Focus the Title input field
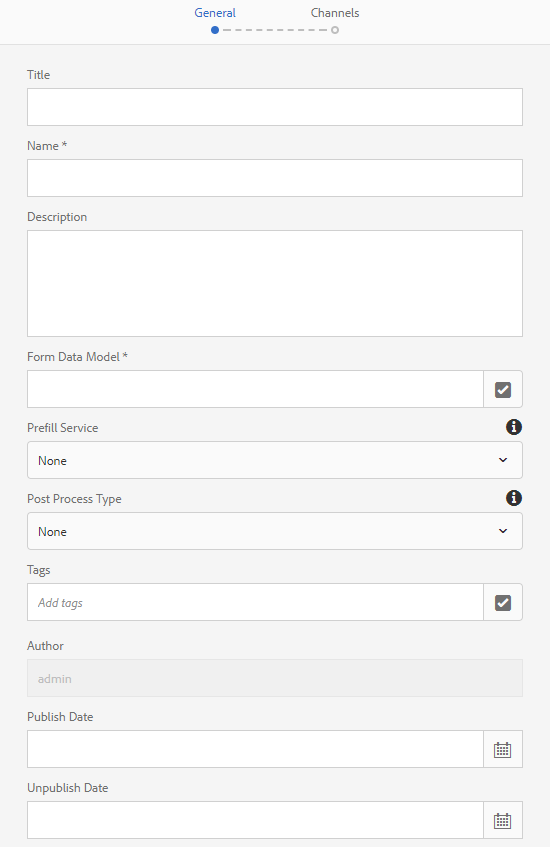The width and height of the screenshot is (550, 847). [275, 107]
